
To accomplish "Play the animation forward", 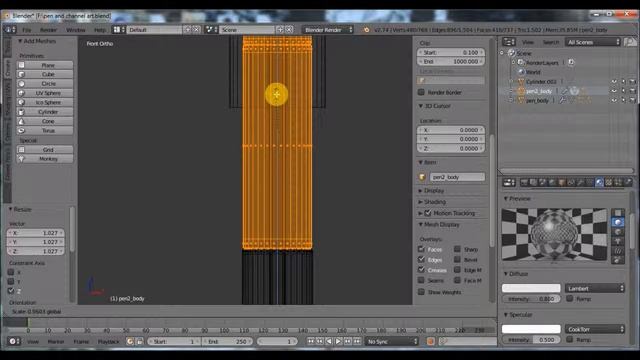I will coord(338,341).
